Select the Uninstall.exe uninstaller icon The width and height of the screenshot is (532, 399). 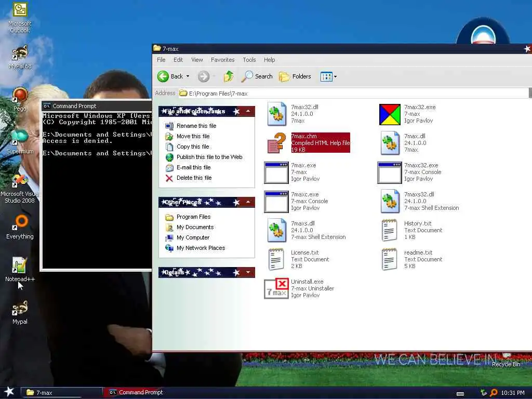click(276, 289)
